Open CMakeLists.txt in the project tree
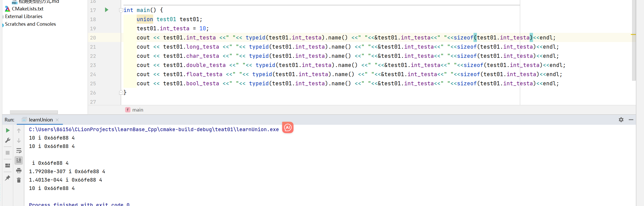Image resolution: width=644 pixels, height=206 pixels. (27, 9)
